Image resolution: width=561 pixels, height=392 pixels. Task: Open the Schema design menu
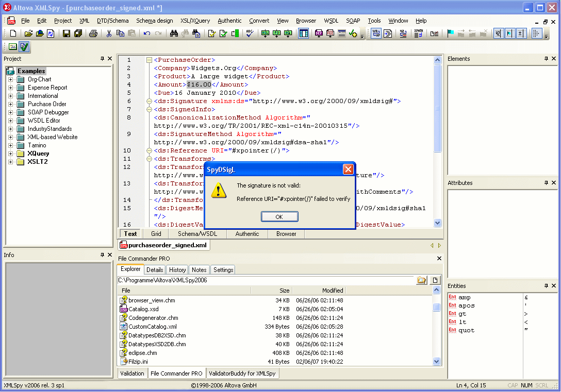click(155, 21)
